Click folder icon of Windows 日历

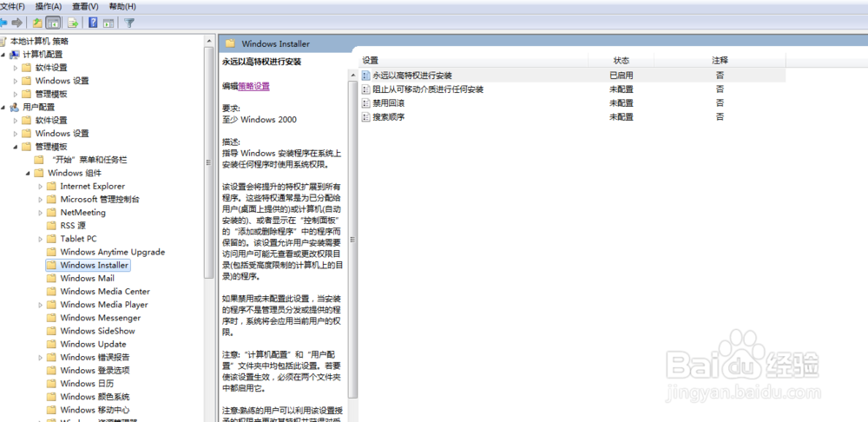(51, 383)
